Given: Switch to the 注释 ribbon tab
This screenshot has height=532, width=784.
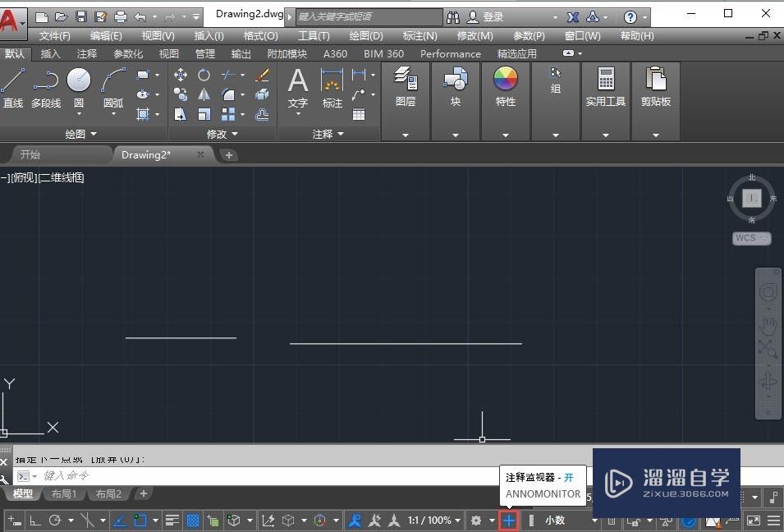Looking at the screenshot, I should [87, 54].
